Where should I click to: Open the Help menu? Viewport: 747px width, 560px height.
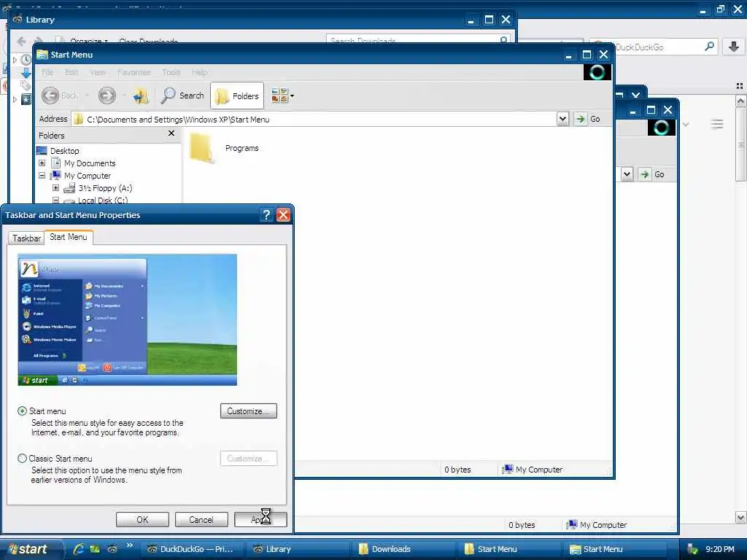(x=200, y=72)
